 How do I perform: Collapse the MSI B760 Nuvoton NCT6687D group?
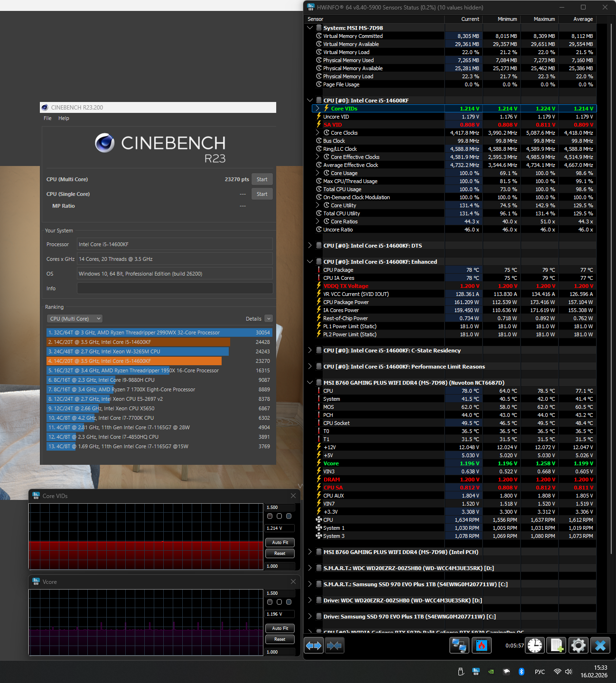point(310,383)
